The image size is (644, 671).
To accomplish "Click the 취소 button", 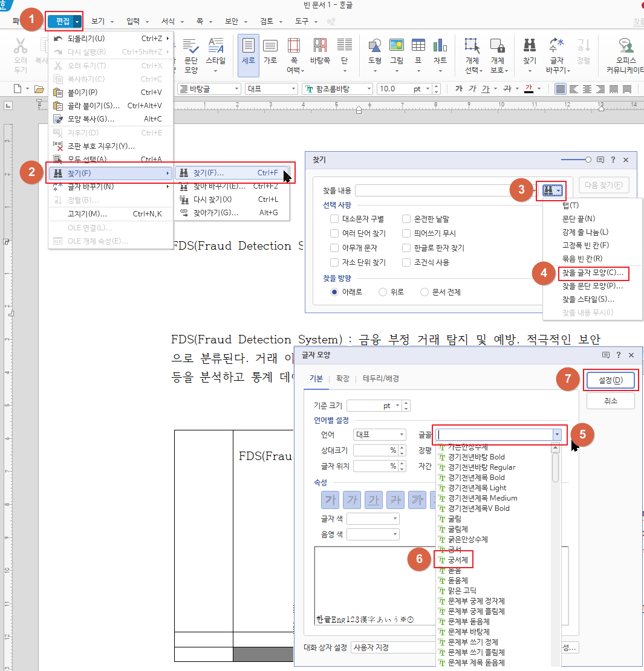I will point(611,401).
